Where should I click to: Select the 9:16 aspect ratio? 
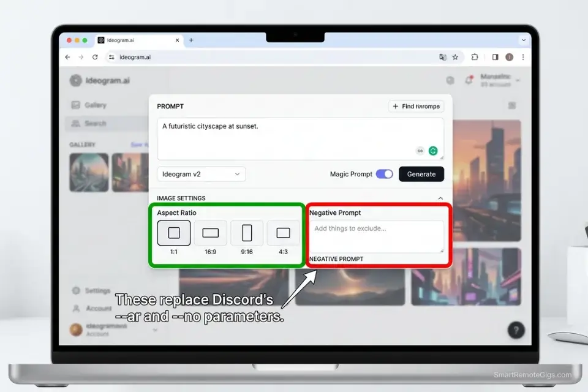[247, 233]
